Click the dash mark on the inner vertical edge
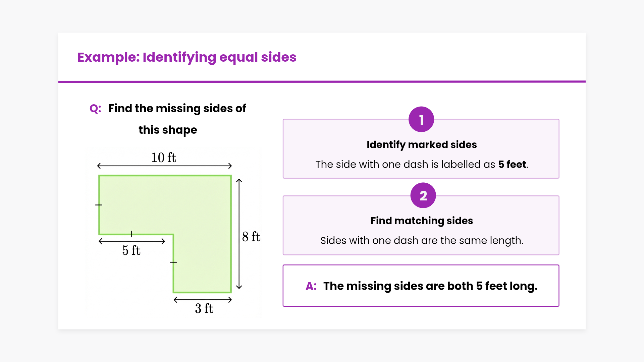The height and width of the screenshot is (362, 644). pyautogui.click(x=173, y=262)
